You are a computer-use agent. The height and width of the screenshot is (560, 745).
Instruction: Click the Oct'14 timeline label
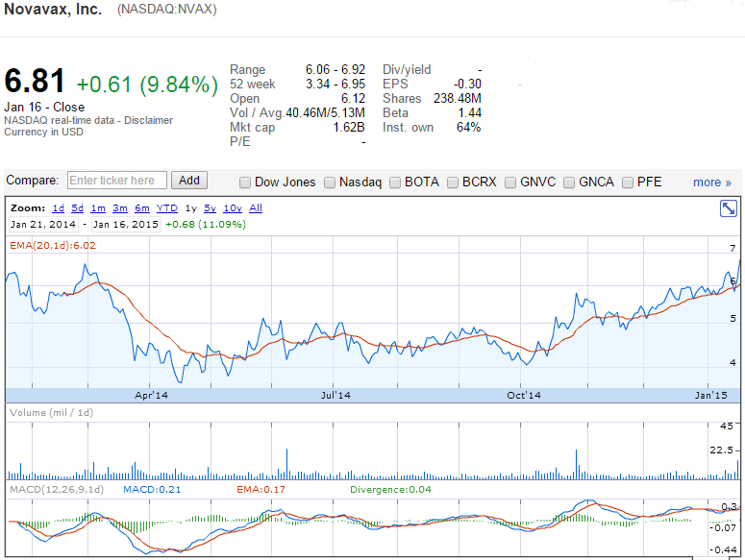[524, 396]
